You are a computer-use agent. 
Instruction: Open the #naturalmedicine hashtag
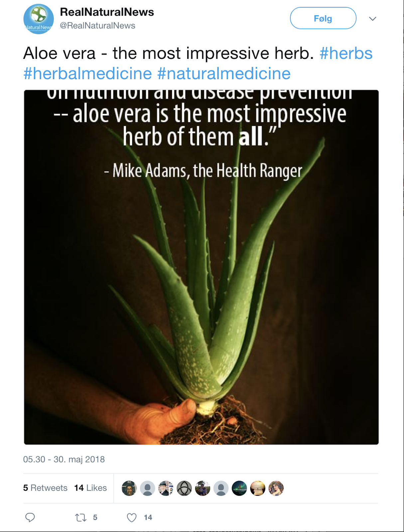point(224,73)
